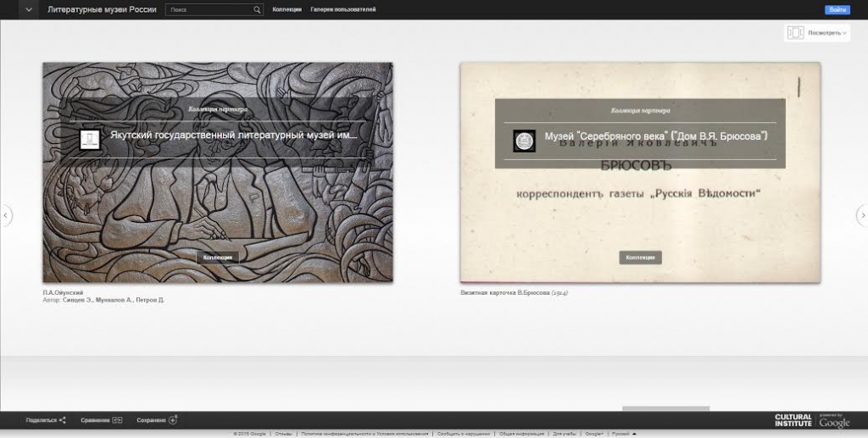The width and height of the screenshot is (868, 438).
Task: Open the Коллекции menu item
Action: [287, 9]
